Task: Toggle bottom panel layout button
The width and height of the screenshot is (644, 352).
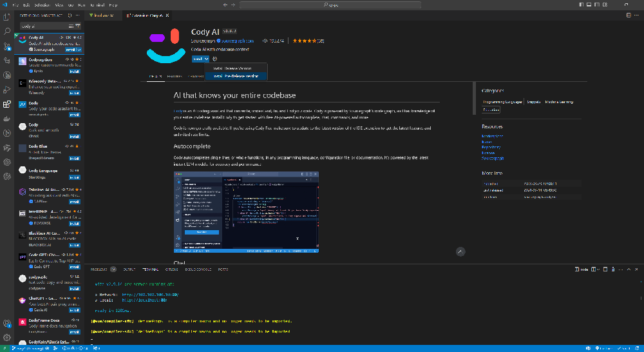Action: point(589,5)
